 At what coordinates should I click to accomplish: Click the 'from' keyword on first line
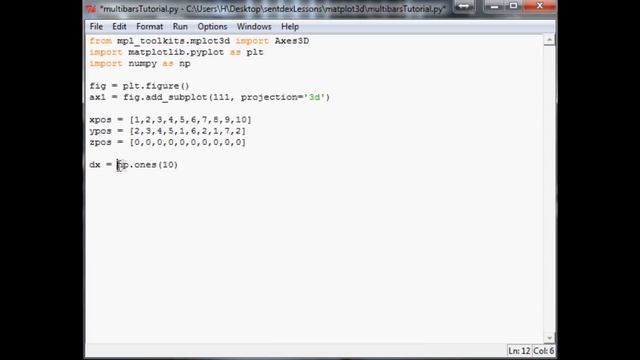100,41
